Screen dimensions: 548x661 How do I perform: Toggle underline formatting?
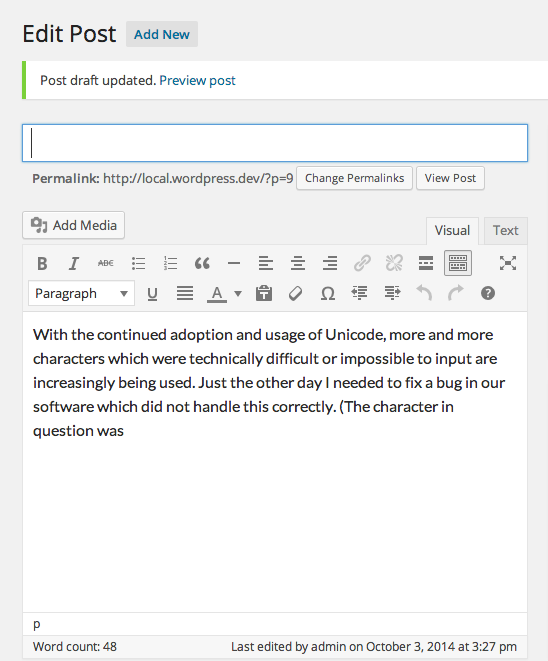pos(152,293)
